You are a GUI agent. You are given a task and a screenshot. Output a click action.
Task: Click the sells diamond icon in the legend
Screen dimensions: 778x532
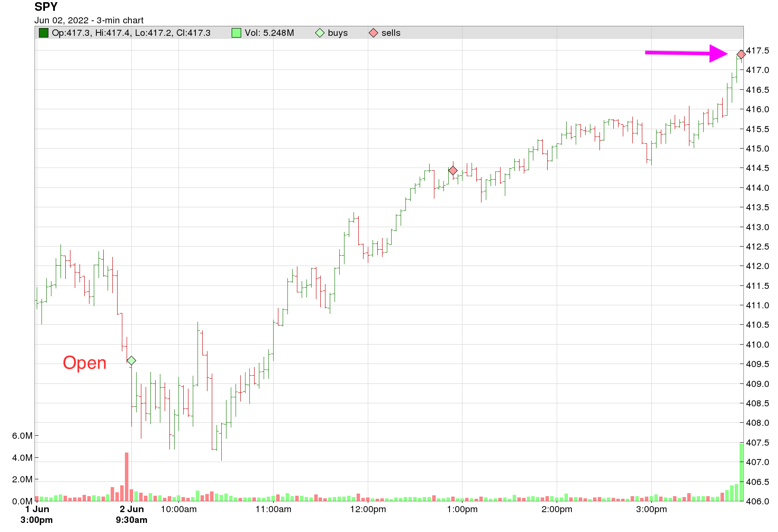pos(373,33)
